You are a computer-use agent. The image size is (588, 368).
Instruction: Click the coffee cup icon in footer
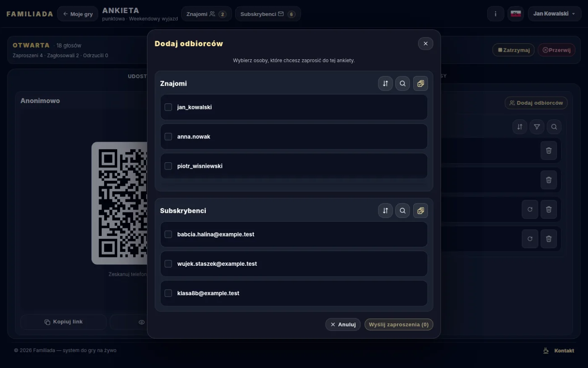pyautogui.click(x=546, y=350)
